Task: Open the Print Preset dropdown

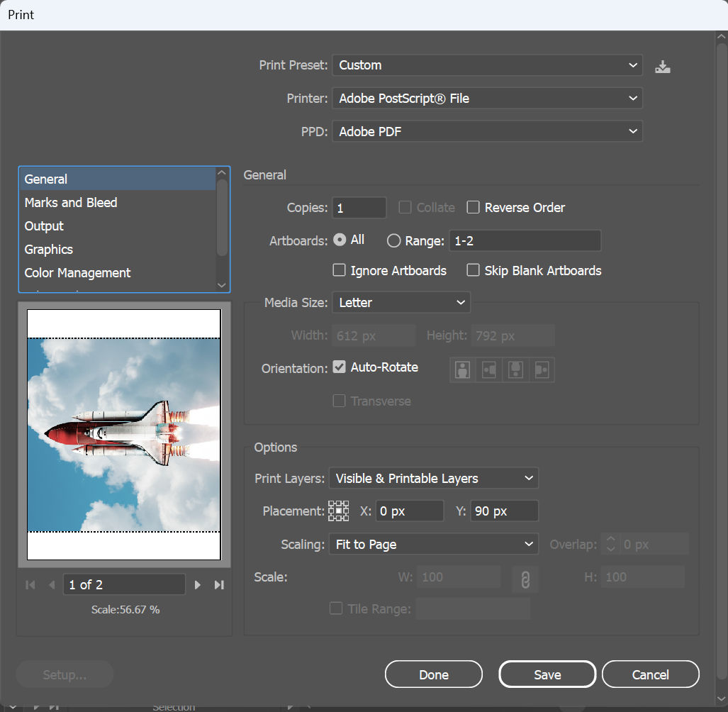Action: pyautogui.click(x=487, y=65)
